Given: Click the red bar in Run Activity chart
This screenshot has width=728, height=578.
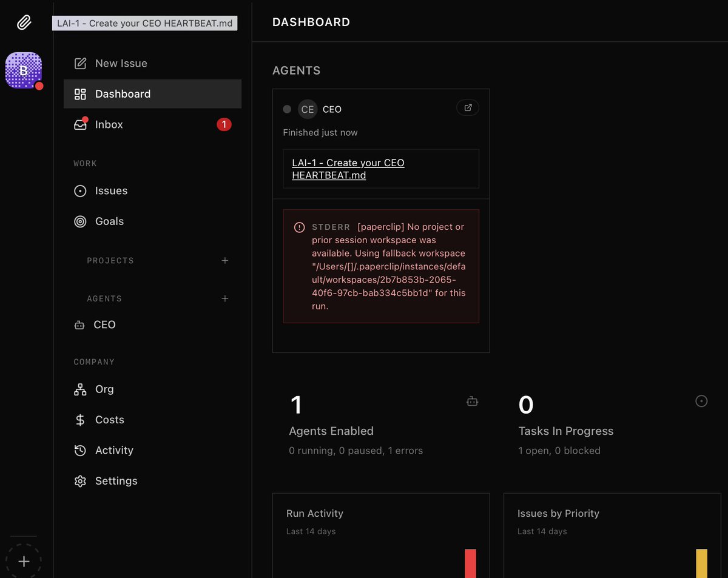Looking at the screenshot, I should pos(471,563).
